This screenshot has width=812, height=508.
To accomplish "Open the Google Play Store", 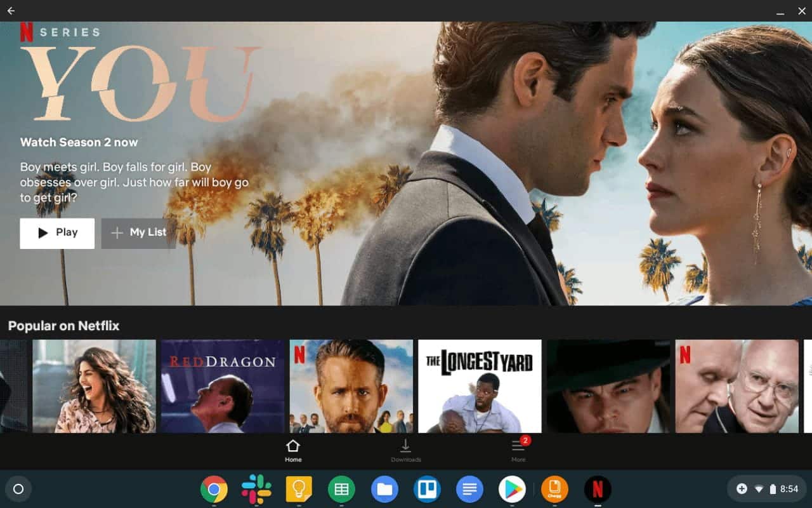I will [511, 489].
